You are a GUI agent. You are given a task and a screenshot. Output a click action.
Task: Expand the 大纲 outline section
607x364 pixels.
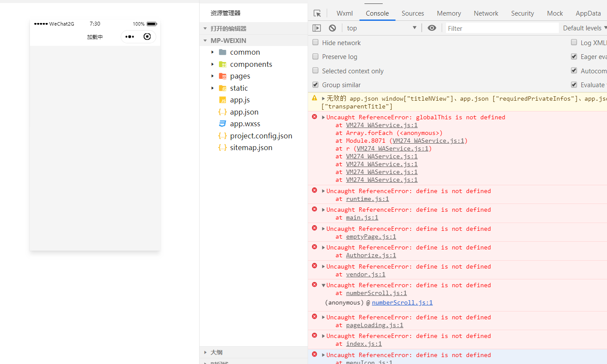(x=205, y=352)
